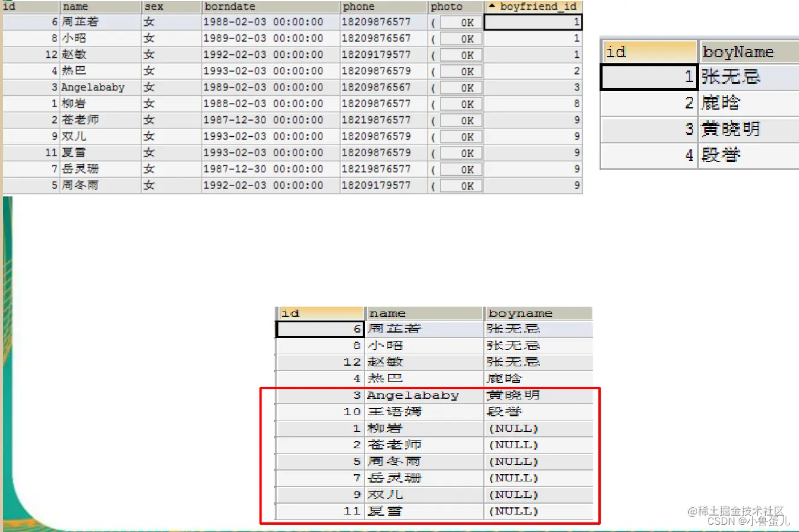The width and height of the screenshot is (799, 532).
Task: Select the photo column header
Action: pos(456,7)
